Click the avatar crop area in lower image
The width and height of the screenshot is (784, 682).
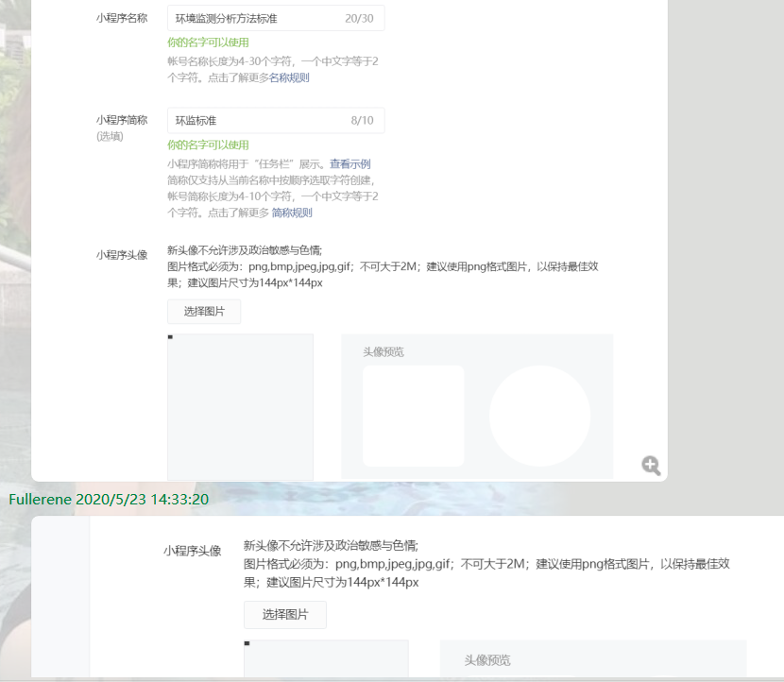click(x=326, y=658)
